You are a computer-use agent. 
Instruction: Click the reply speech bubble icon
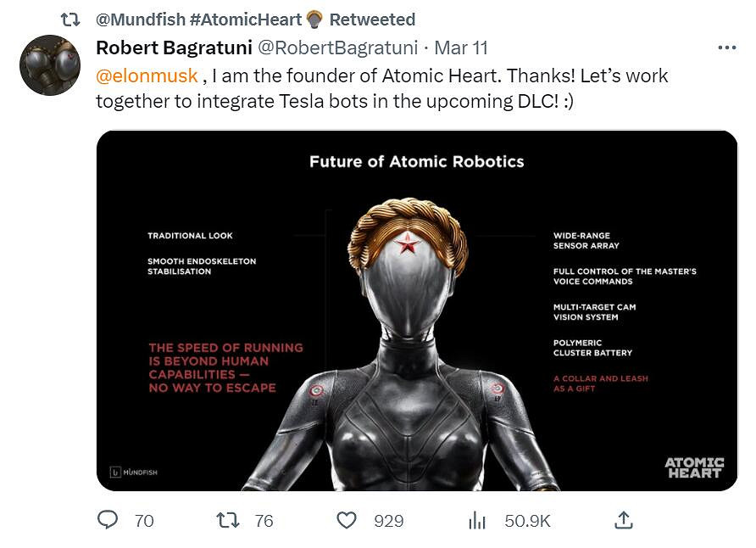click(x=108, y=520)
